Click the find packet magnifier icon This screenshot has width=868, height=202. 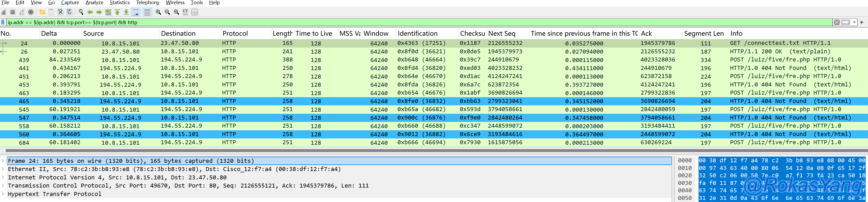81,12
